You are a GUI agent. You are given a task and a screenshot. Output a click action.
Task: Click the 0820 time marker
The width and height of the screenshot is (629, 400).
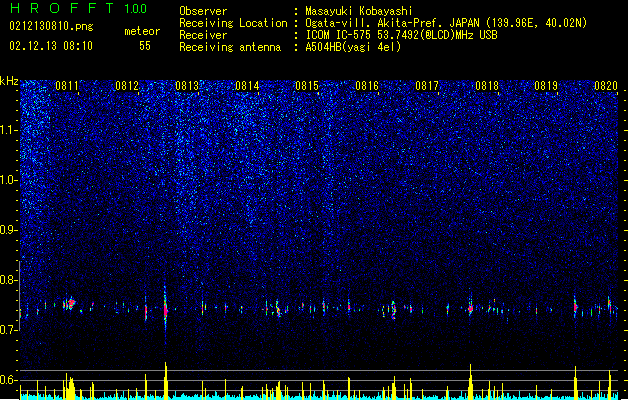point(606,86)
